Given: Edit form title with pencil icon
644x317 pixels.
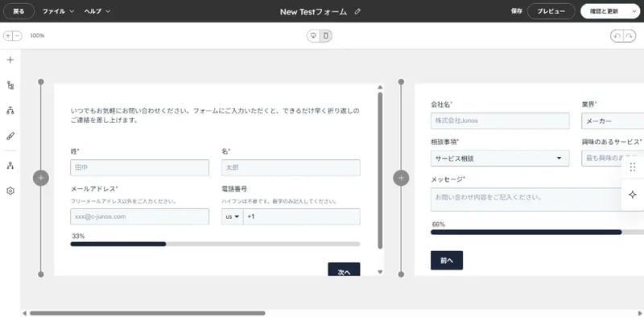Looking at the screenshot, I should (x=357, y=11).
